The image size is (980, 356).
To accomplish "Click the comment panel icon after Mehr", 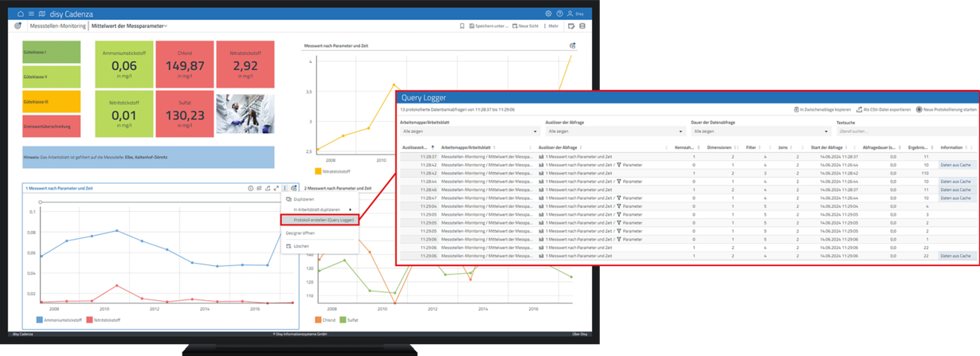I will [571, 26].
